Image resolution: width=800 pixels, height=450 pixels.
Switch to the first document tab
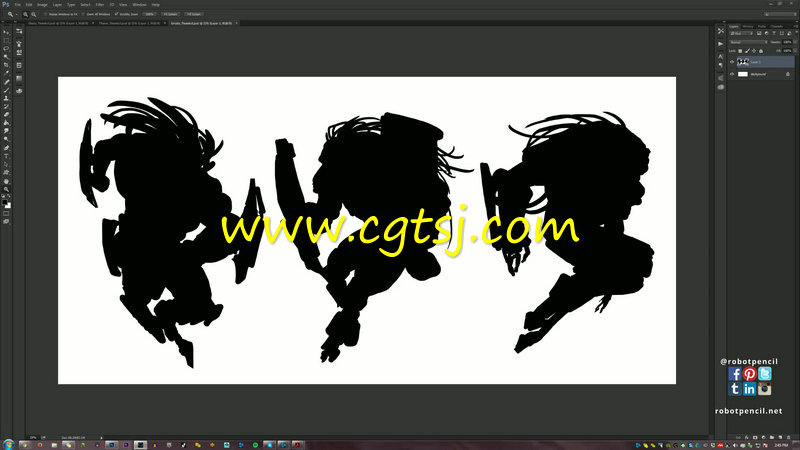(x=58, y=23)
